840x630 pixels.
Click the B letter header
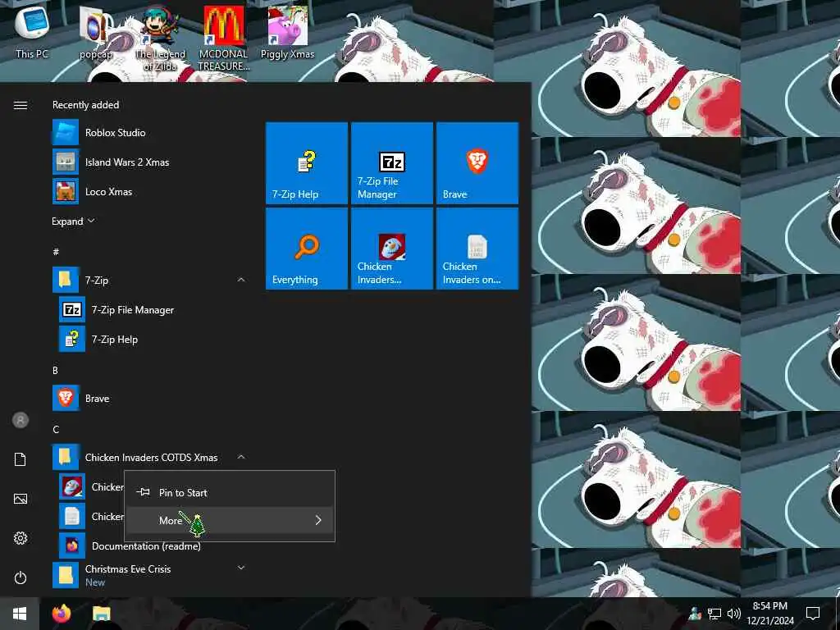click(x=55, y=370)
